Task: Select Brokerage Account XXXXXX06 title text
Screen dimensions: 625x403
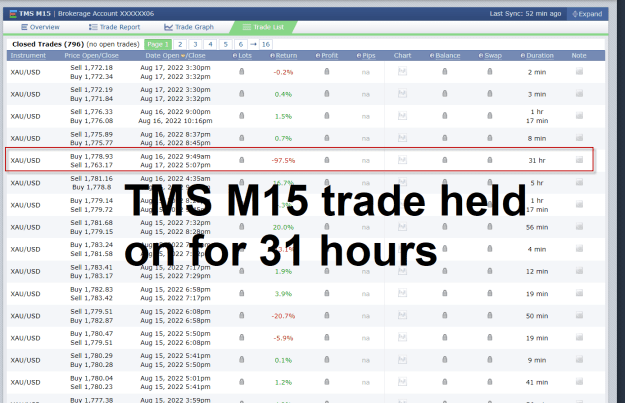Action: pyautogui.click(x=106, y=14)
